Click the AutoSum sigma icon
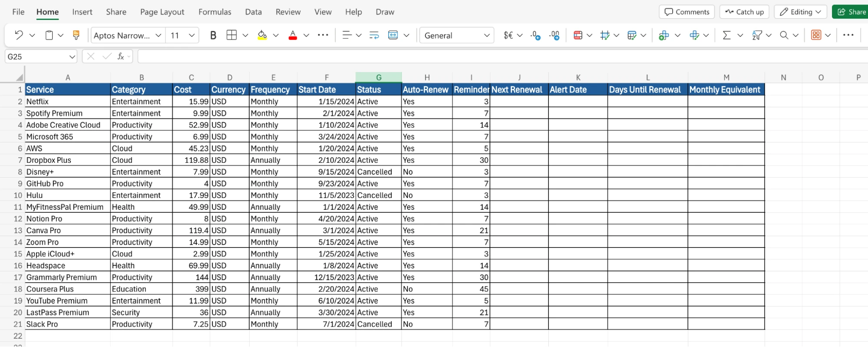 click(x=726, y=35)
